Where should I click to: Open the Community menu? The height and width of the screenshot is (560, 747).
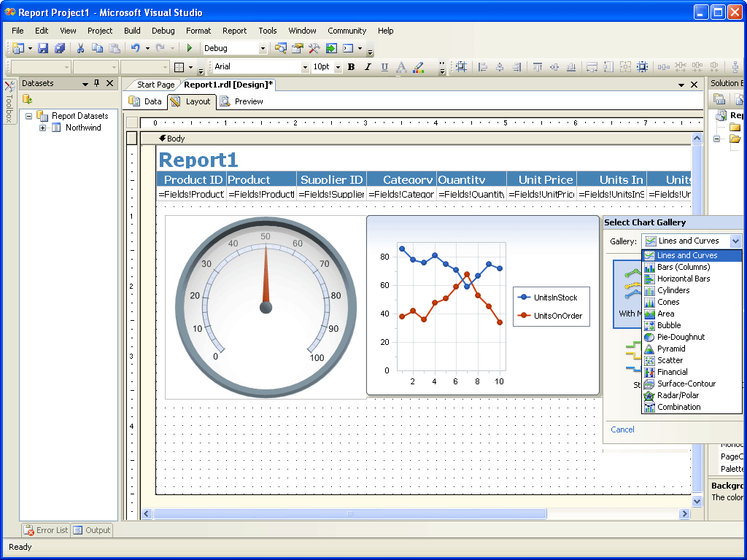click(x=347, y=31)
